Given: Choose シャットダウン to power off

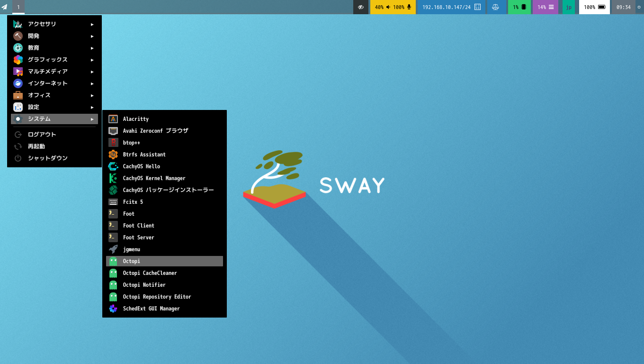Looking at the screenshot, I should click(x=54, y=158).
